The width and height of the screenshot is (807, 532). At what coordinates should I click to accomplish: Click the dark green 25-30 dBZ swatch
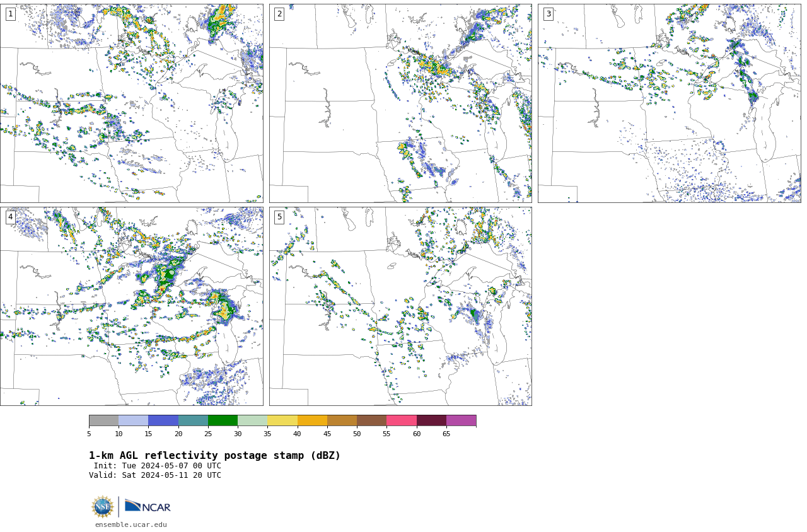coord(223,420)
